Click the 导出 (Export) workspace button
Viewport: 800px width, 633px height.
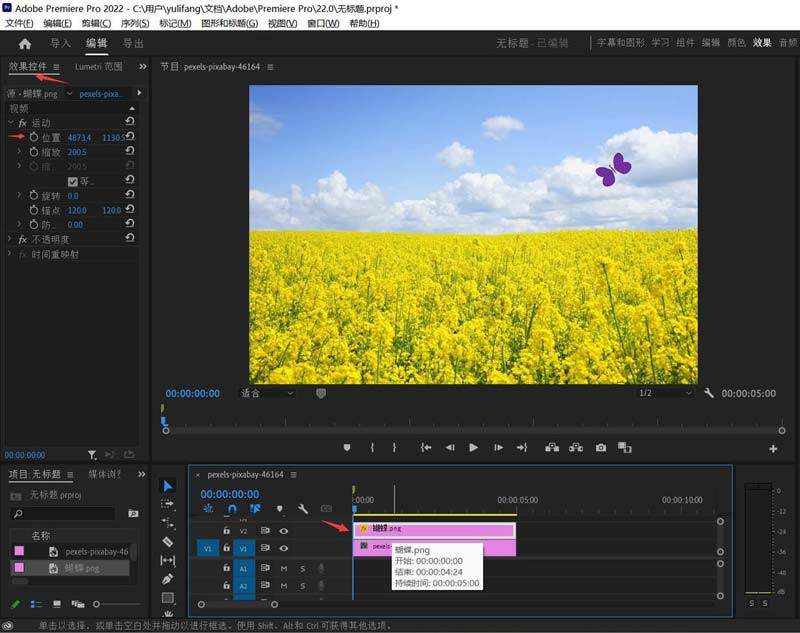click(133, 44)
